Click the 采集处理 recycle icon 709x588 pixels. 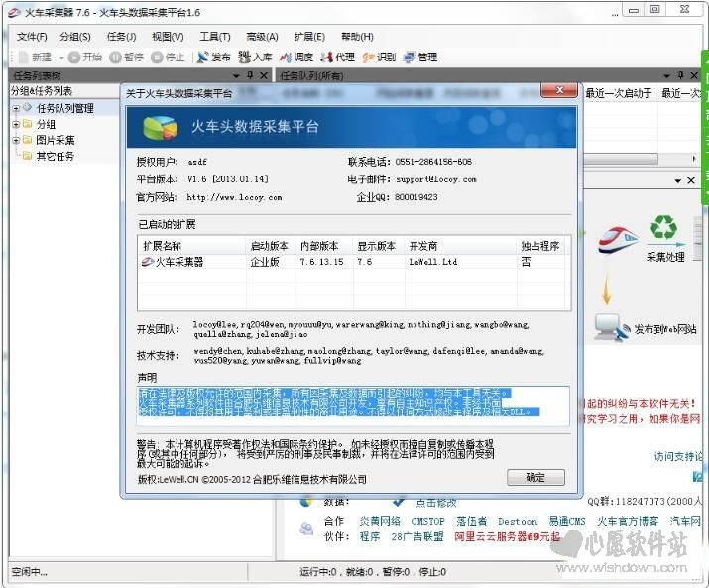coord(663,227)
